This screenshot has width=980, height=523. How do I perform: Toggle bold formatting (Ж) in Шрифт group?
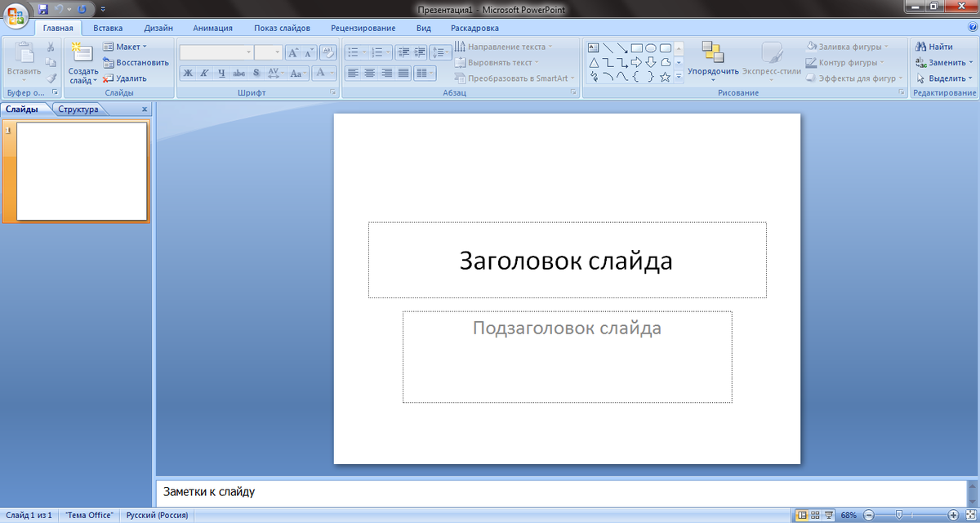(188, 73)
